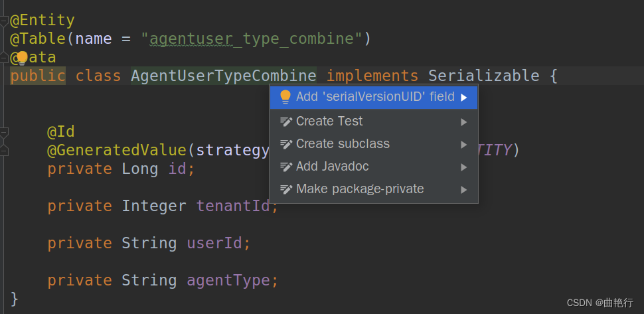Click the yellow lightbulb beside the @Data annotation
The height and width of the screenshot is (314, 644).
coord(22,58)
